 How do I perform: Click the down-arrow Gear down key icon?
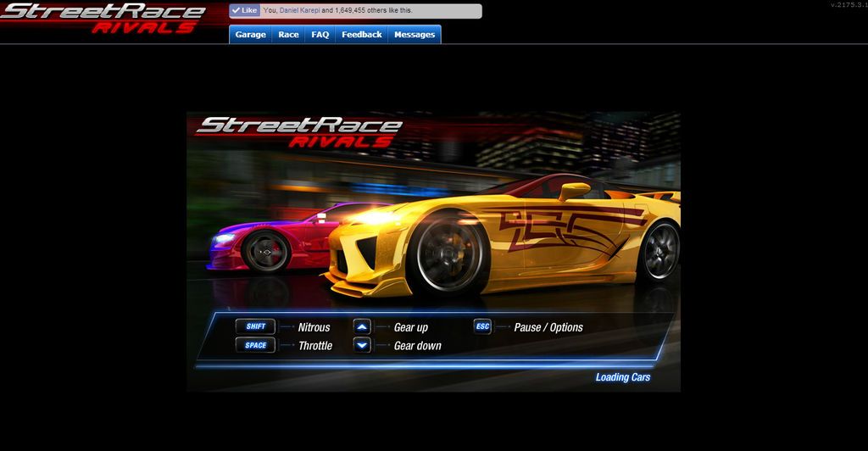362,345
